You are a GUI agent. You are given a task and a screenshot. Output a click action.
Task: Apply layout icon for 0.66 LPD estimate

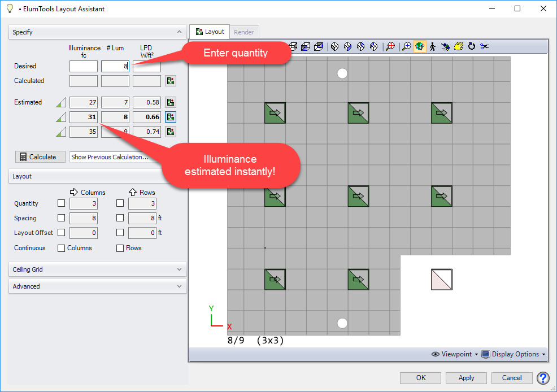coord(170,117)
